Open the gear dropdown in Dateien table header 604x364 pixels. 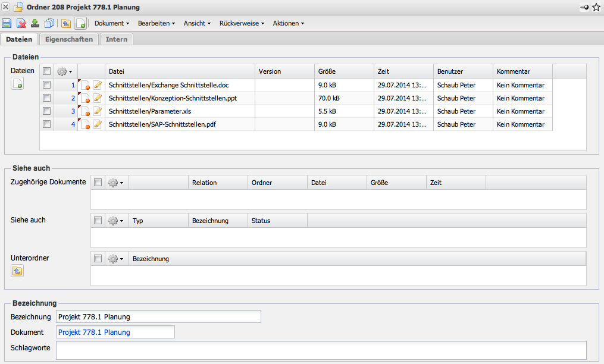tap(65, 71)
